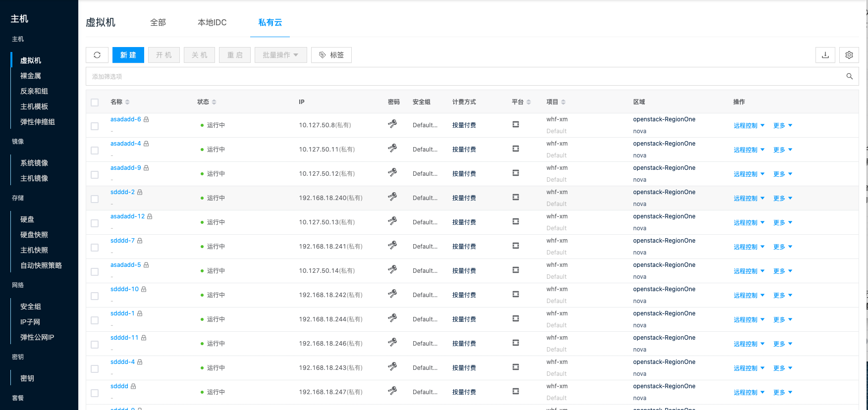Select the 私有云 tab
This screenshot has height=410, width=868.
270,22
